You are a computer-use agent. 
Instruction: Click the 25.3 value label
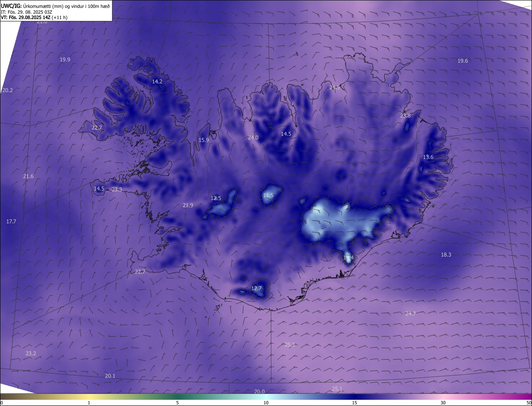pos(290,345)
